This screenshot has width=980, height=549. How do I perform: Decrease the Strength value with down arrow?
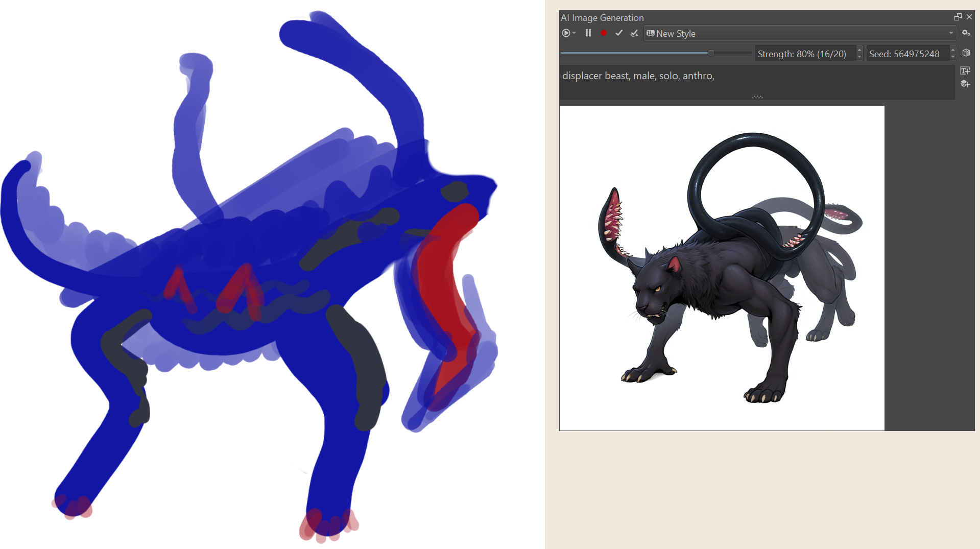pos(859,57)
